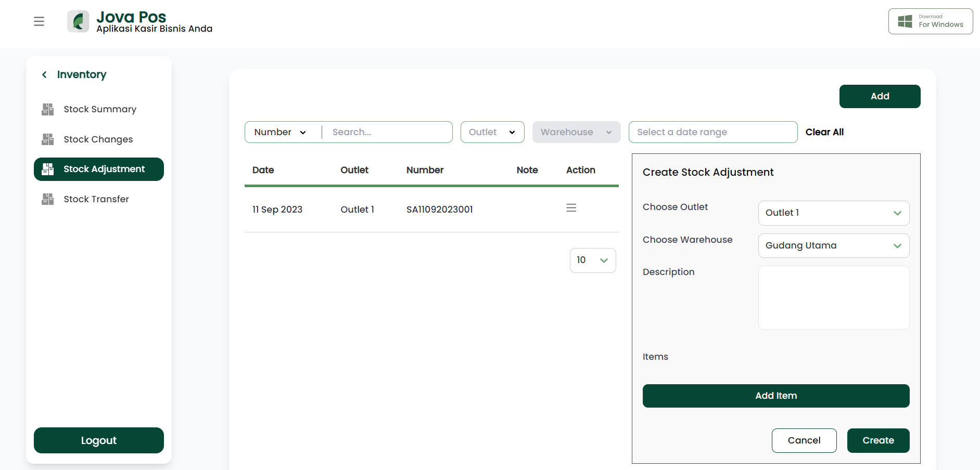
Task: Click the Stock Summary boxes icon
Action: pos(48,109)
